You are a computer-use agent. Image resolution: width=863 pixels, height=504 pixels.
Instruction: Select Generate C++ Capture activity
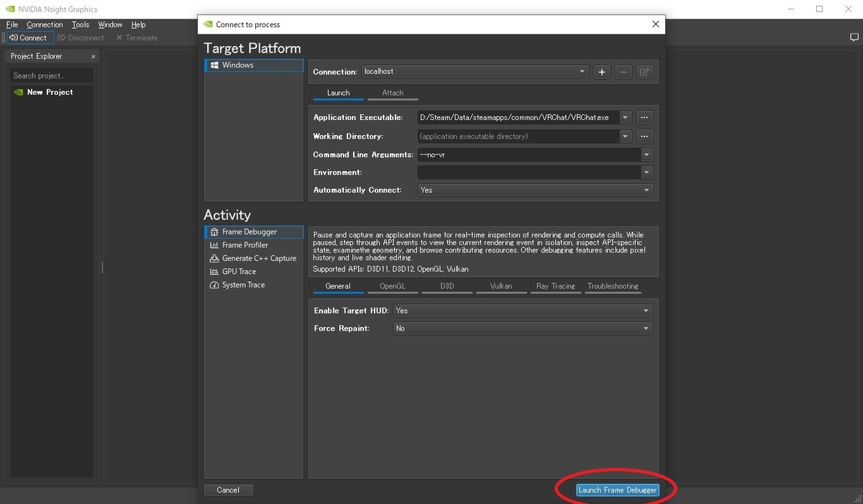(x=253, y=258)
